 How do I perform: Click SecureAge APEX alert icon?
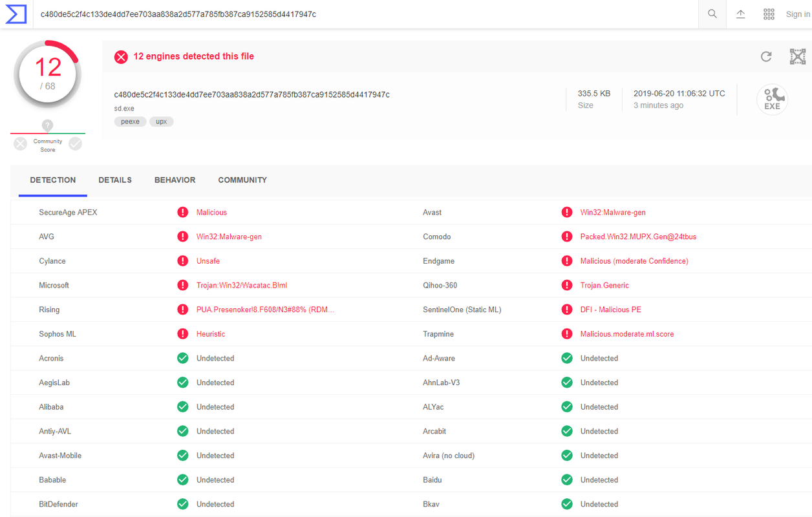point(183,212)
